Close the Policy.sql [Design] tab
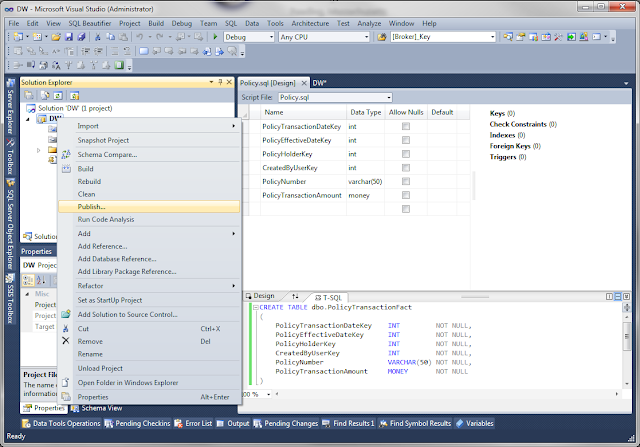This screenshot has height=447, width=640. click(304, 83)
